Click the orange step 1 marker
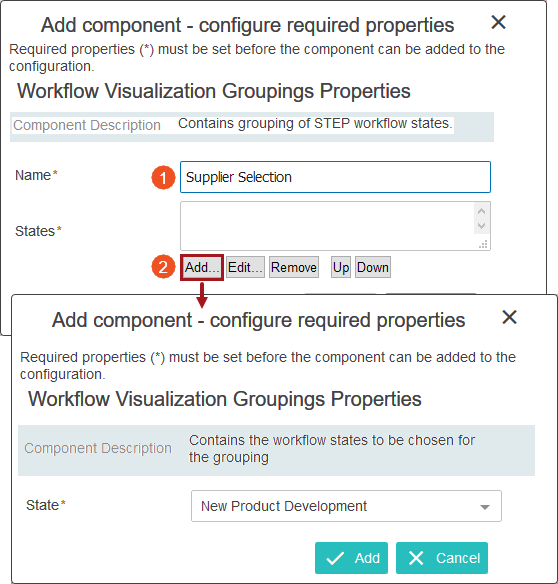The image size is (558, 584). (163, 178)
